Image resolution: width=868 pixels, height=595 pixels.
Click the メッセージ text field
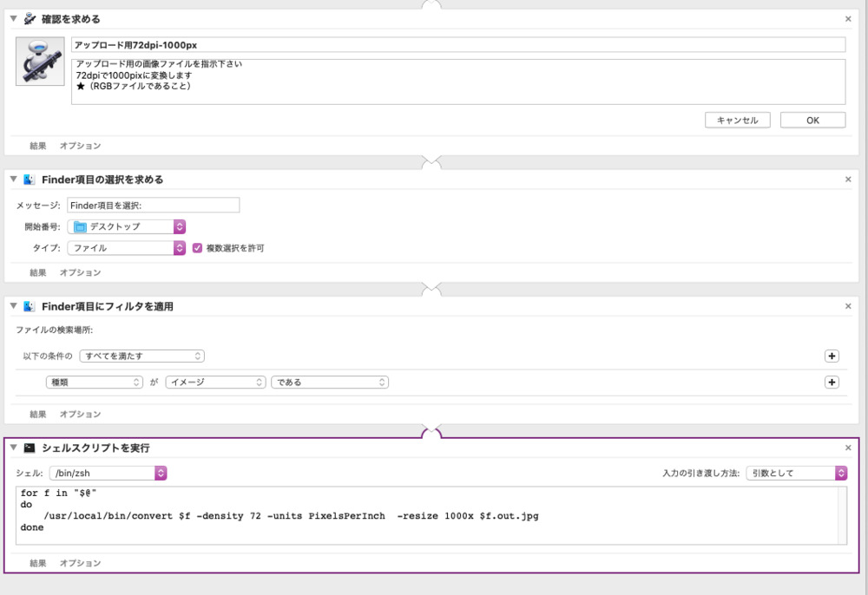(x=153, y=206)
